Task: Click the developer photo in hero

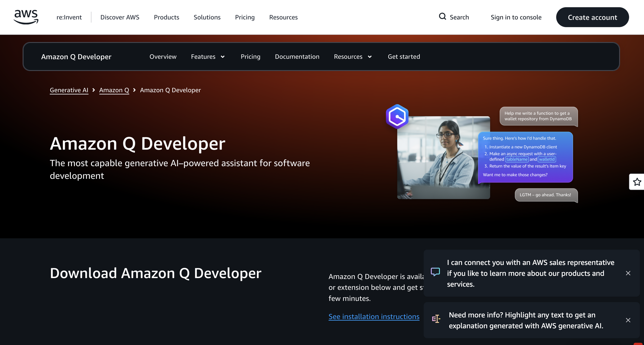Action: (x=443, y=157)
